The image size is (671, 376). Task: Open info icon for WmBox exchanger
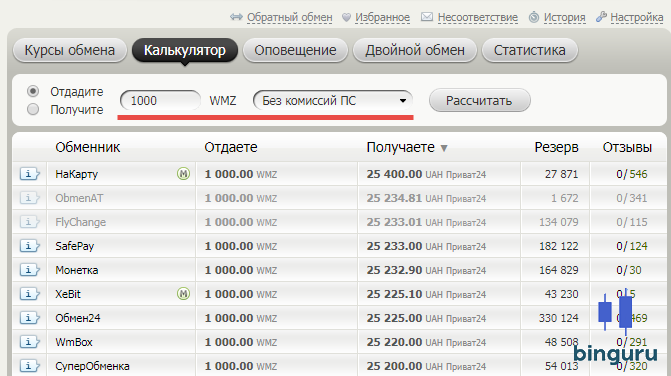tap(30, 342)
